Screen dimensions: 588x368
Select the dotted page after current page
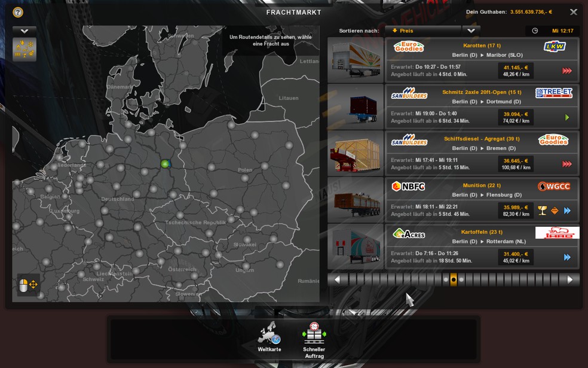pyautogui.click(x=461, y=280)
